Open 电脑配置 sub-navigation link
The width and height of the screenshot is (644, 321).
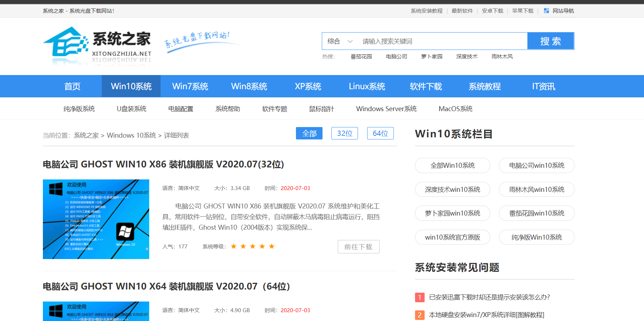point(181,109)
